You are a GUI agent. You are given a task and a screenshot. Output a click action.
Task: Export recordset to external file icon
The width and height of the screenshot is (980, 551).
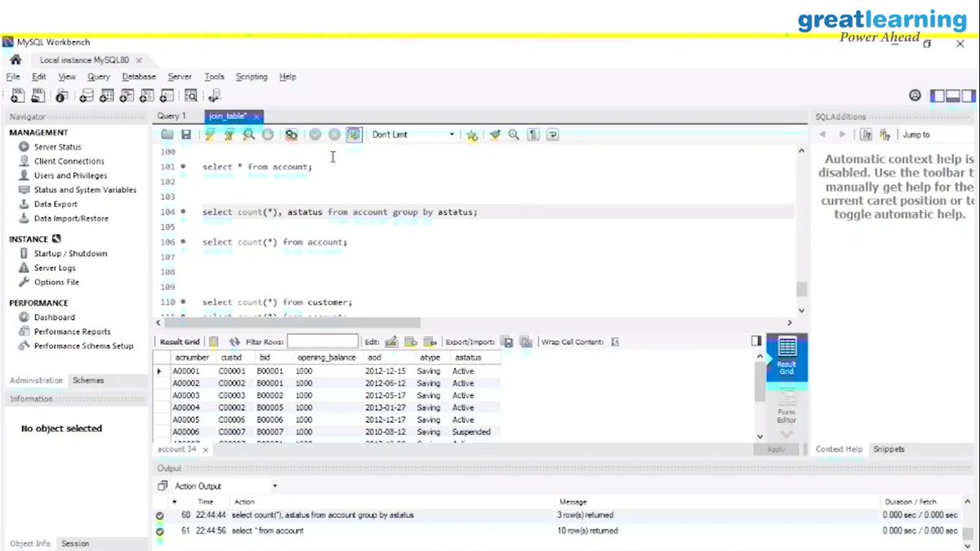506,342
